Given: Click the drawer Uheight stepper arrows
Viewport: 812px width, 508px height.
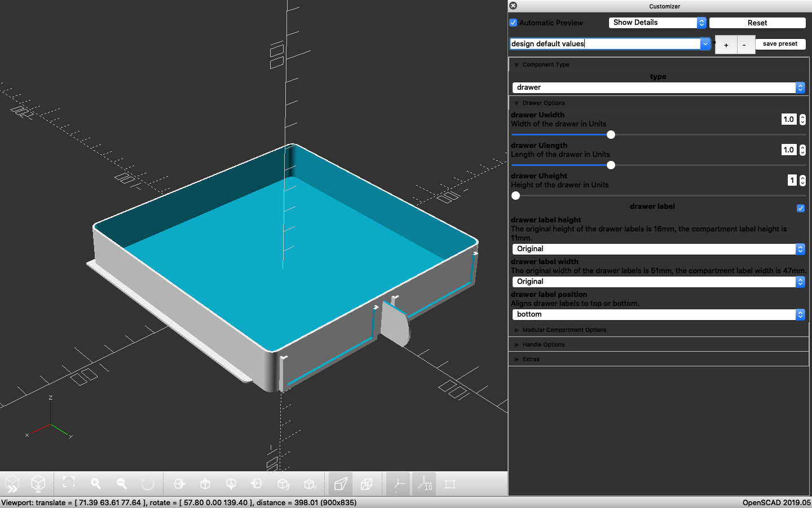Looking at the screenshot, I should (x=802, y=180).
